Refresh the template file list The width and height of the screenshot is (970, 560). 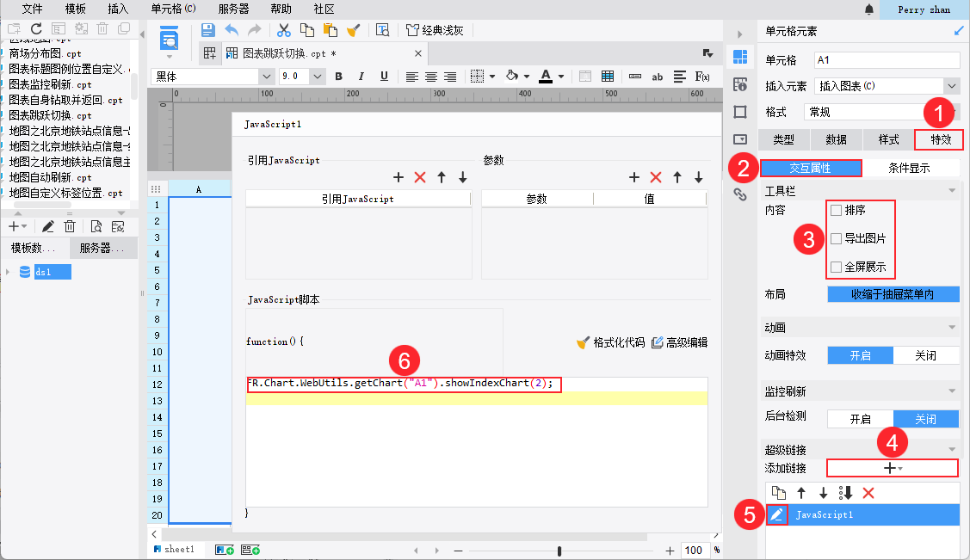point(36,28)
